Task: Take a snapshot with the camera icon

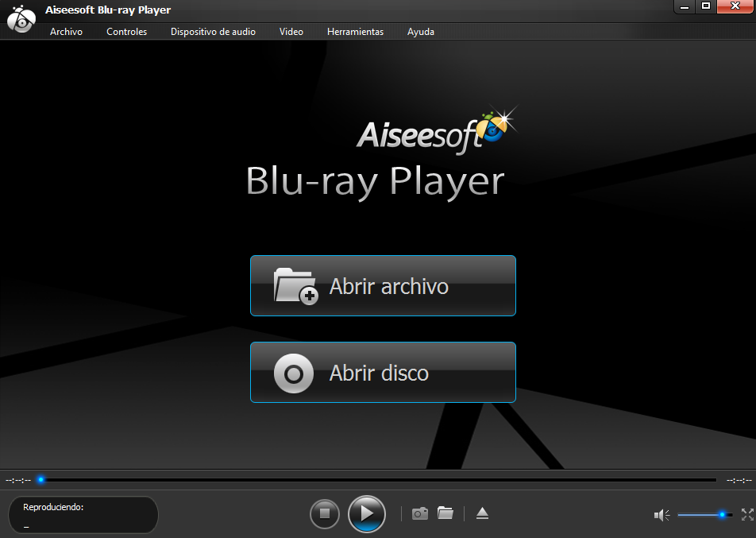Action: pyautogui.click(x=420, y=513)
